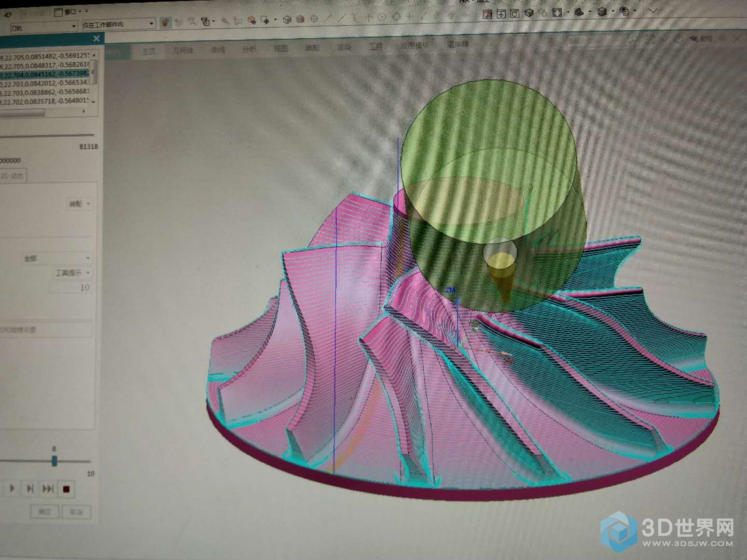Select the highlighted 0.0845162 tool path row

click(x=45, y=74)
